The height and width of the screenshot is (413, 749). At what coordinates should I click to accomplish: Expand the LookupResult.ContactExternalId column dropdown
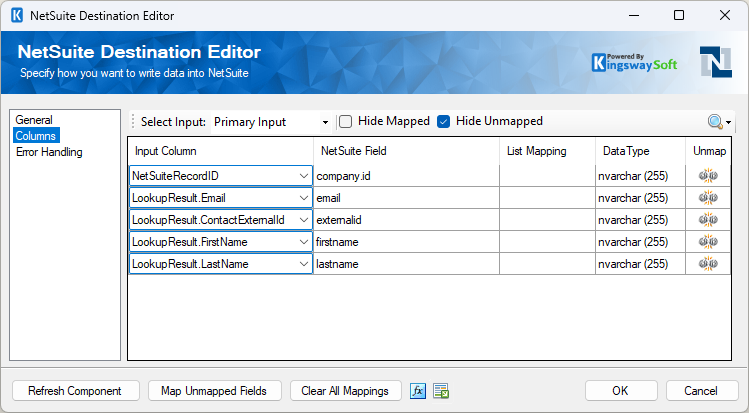[x=303, y=220]
